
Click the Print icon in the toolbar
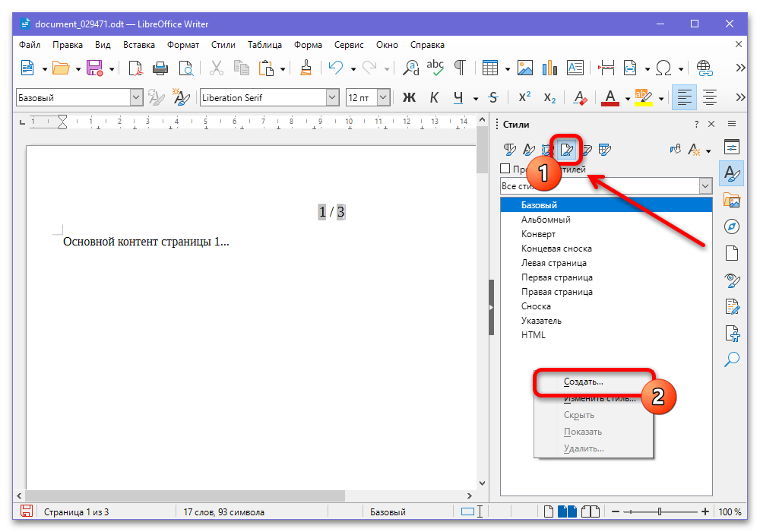point(160,68)
